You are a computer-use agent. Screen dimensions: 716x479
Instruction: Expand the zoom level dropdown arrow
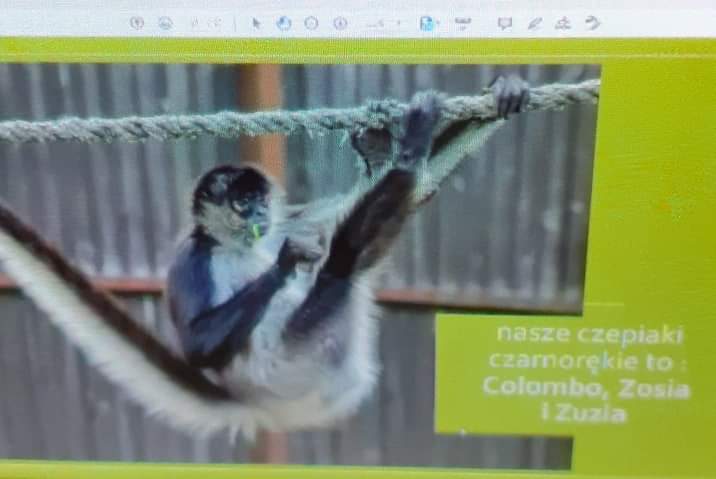[x=398, y=23]
